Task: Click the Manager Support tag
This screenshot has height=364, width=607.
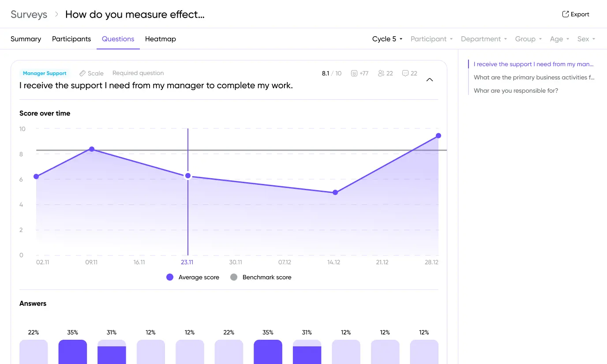Action: pos(45,73)
